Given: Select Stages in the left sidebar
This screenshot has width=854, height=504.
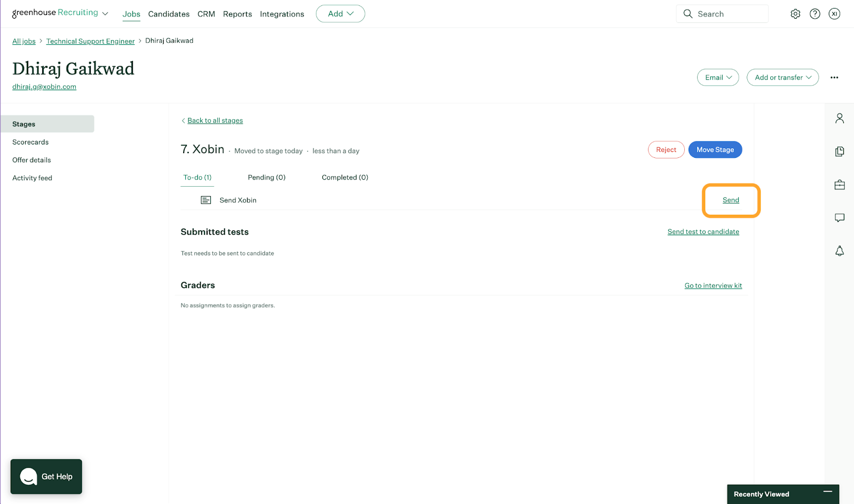Looking at the screenshot, I should [x=47, y=124].
